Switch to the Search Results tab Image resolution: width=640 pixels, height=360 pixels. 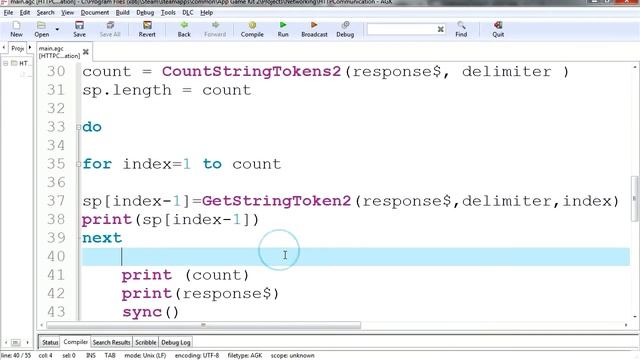111,342
